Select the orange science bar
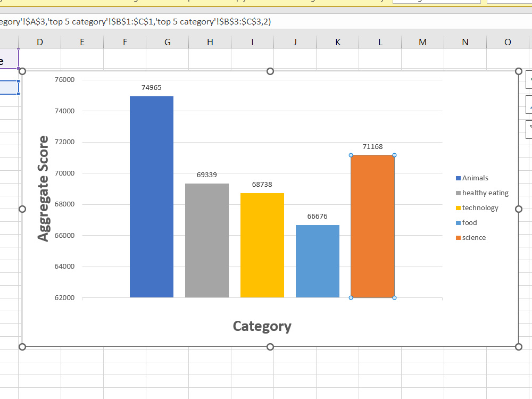 372,226
